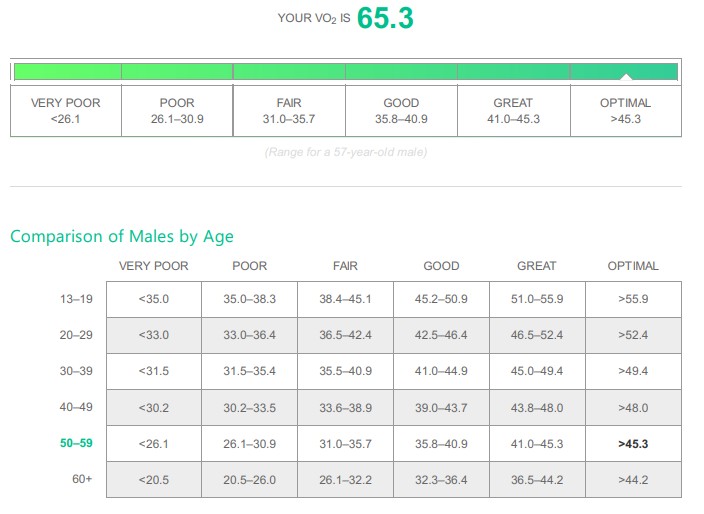Click the white triangle marker on gradient bar
The height and width of the screenshot is (514, 704).
(625, 77)
